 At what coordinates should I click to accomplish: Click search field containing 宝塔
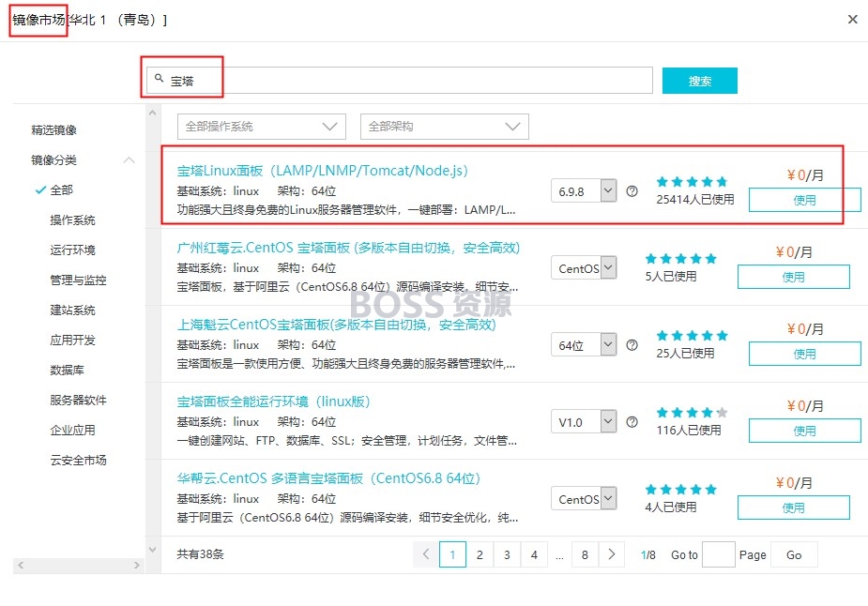399,81
